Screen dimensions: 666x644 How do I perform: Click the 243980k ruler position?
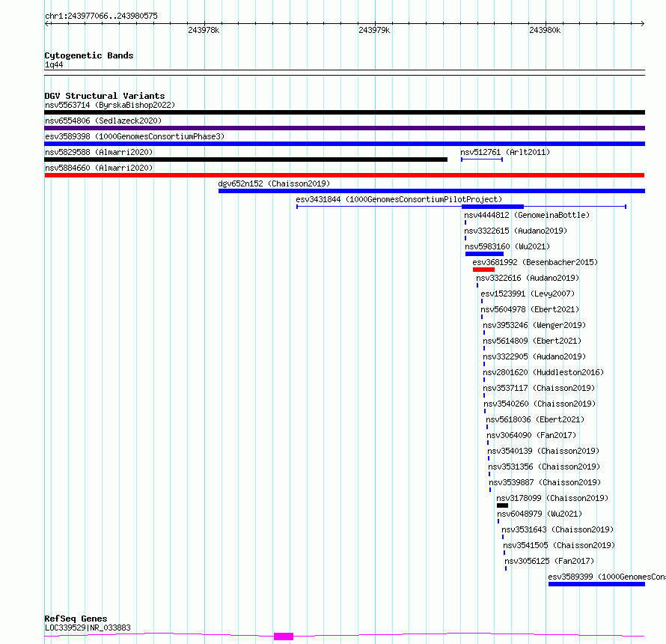[x=545, y=30]
